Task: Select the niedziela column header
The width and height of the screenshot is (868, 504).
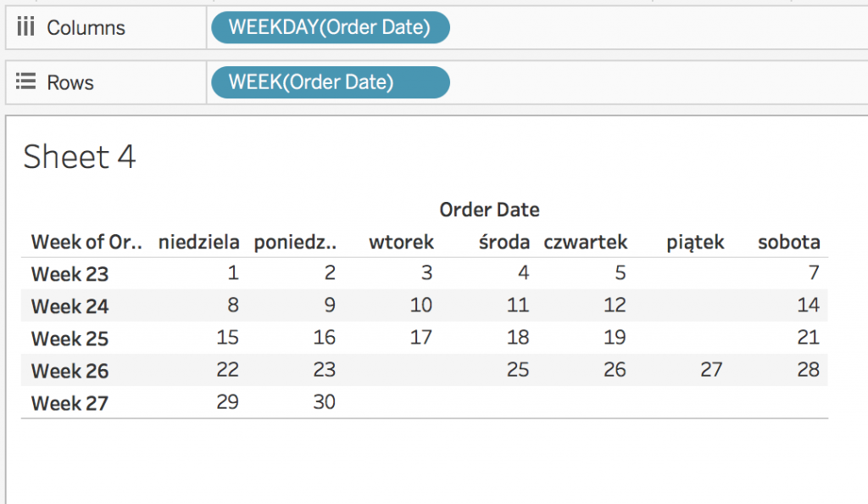Action: pyautogui.click(x=198, y=242)
